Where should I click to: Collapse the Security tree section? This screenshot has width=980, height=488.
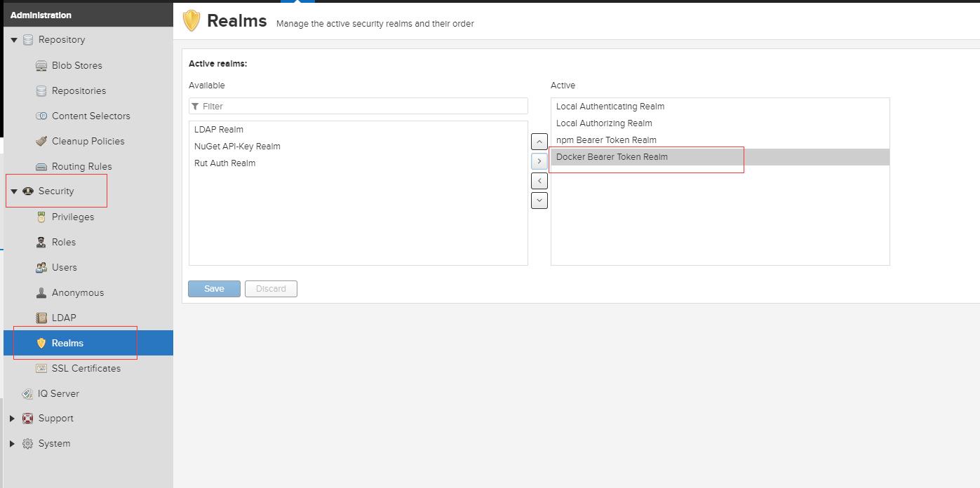click(x=13, y=191)
